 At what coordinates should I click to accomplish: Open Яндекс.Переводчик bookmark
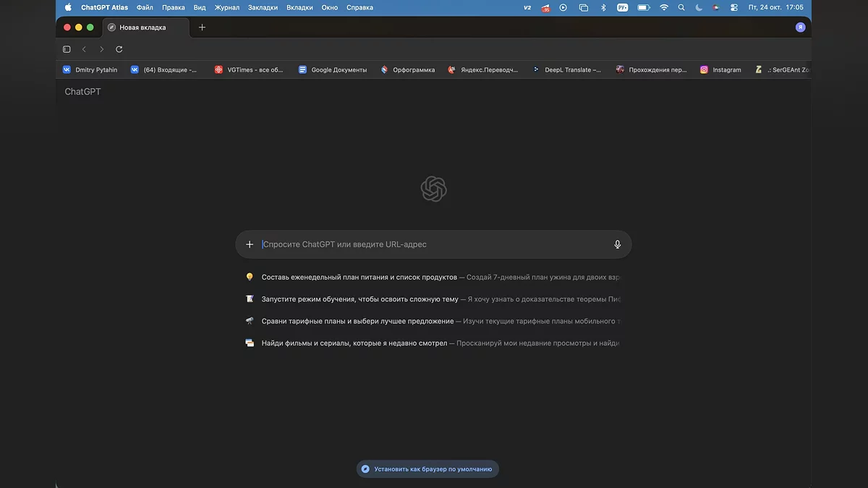pyautogui.click(x=483, y=70)
